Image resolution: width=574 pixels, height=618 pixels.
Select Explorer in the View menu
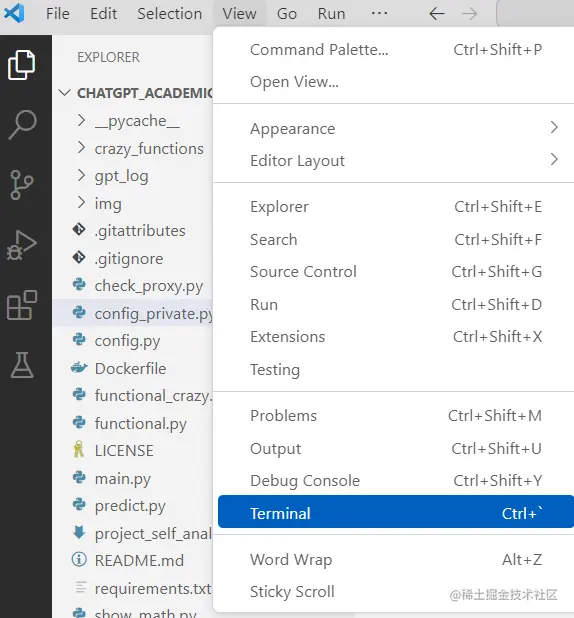[396, 207]
